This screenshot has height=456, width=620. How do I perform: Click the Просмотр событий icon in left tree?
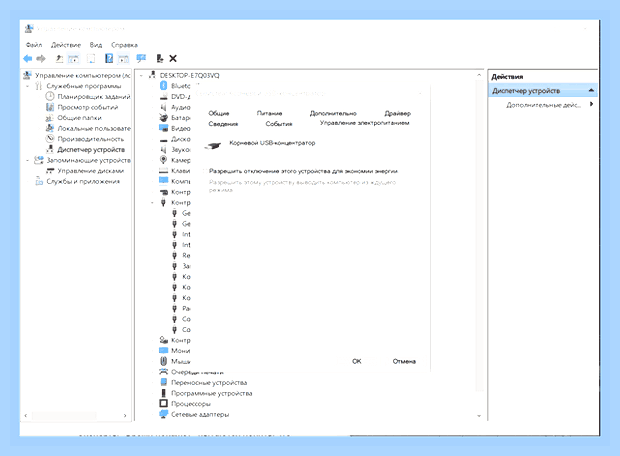50,107
